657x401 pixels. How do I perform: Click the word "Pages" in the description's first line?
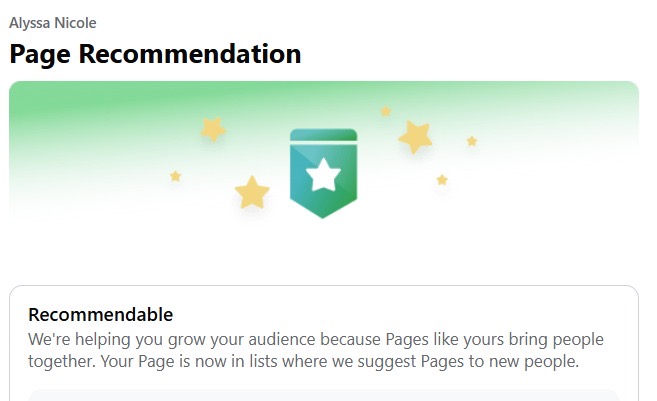click(407, 339)
